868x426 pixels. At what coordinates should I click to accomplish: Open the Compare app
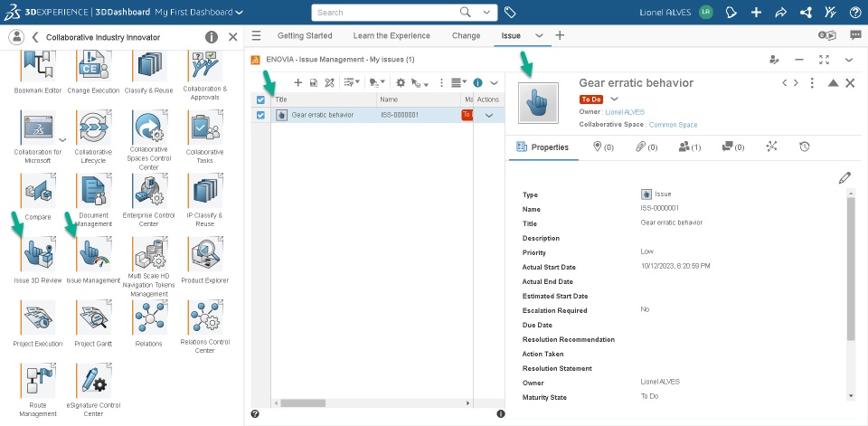pos(38,191)
